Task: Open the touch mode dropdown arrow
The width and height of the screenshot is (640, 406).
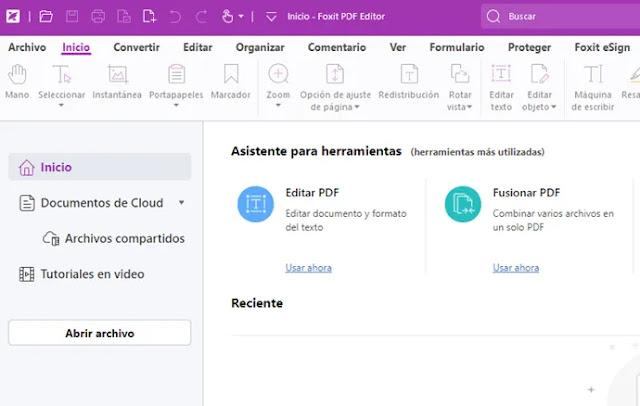Action: point(241,16)
